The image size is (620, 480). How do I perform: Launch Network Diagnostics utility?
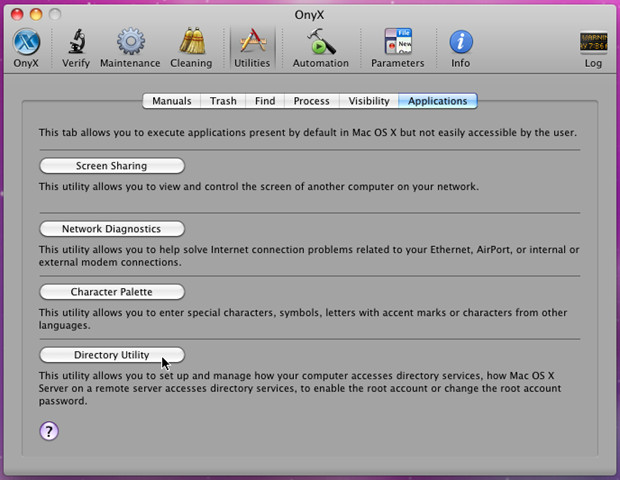(x=112, y=229)
